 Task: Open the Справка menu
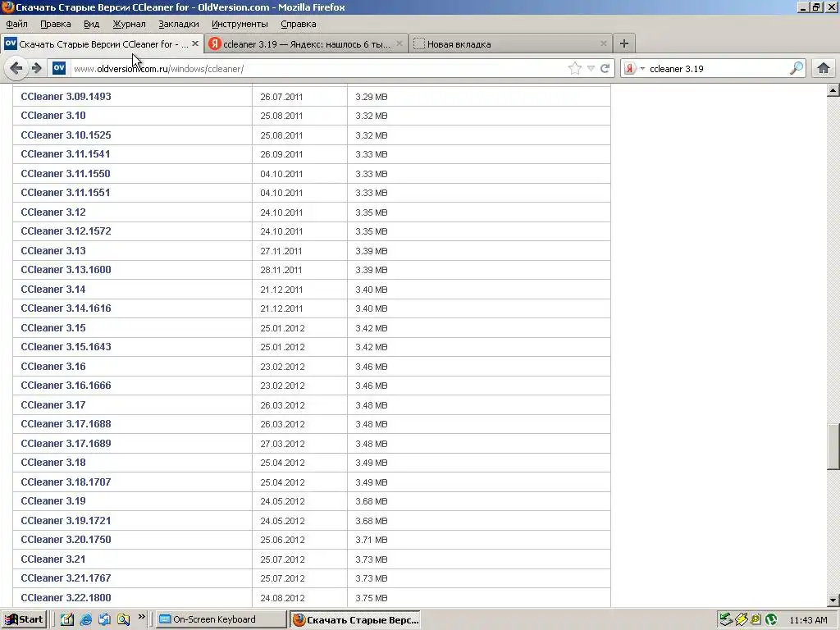(x=299, y=24)
